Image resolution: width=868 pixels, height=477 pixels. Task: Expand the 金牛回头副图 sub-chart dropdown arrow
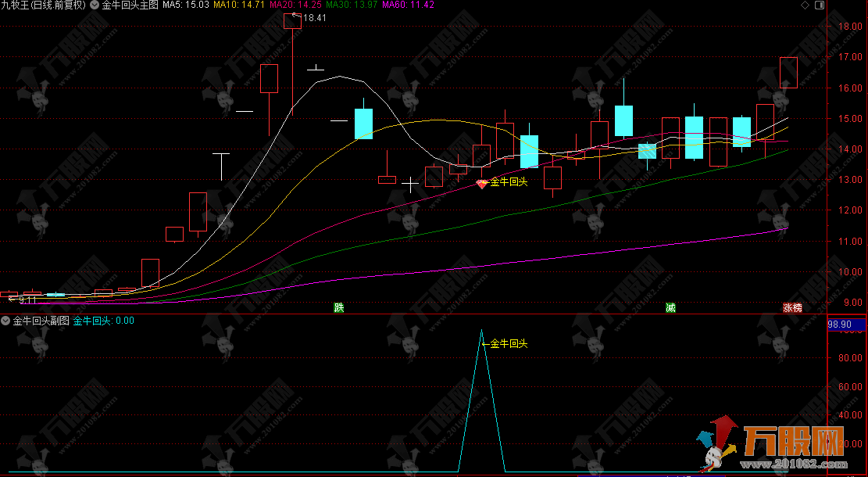5,321
